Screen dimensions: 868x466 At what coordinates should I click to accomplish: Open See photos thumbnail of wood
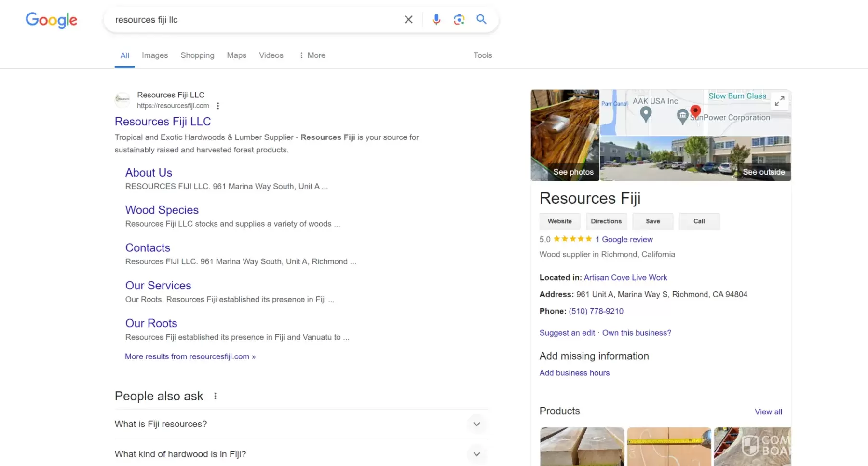coord(565,135)
